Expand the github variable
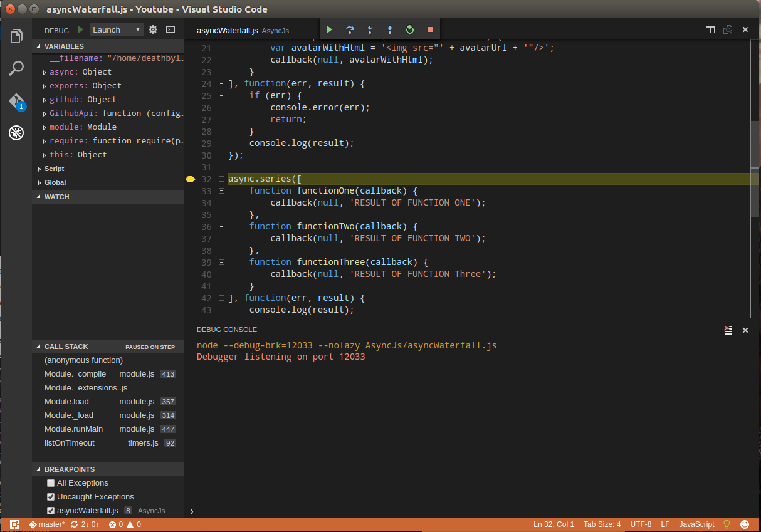761x532 pixels. pyautogui.click(x=45, y=100)
